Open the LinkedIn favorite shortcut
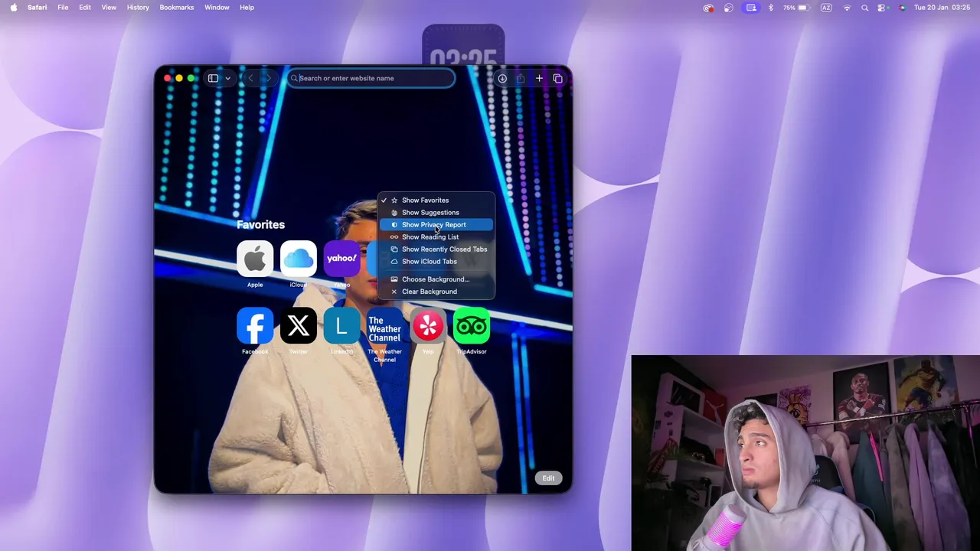This screenshot has width=980, height=551. (x=341, y=326)
